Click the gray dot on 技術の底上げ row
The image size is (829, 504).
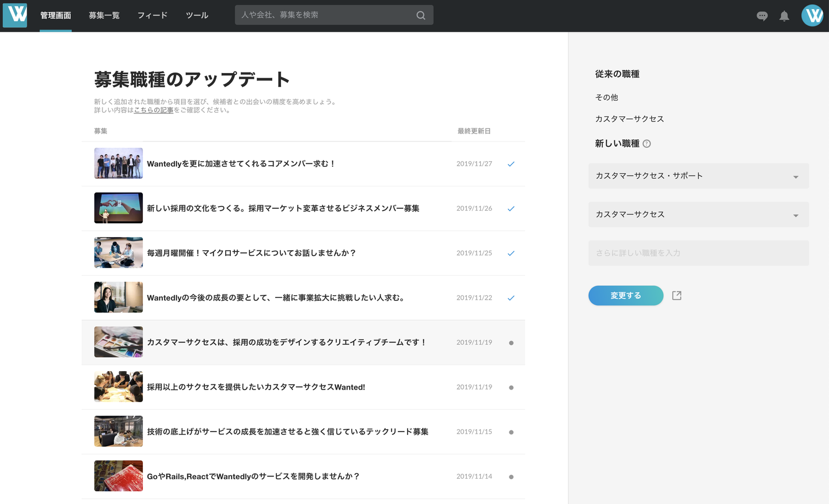(x=511, y=432)
